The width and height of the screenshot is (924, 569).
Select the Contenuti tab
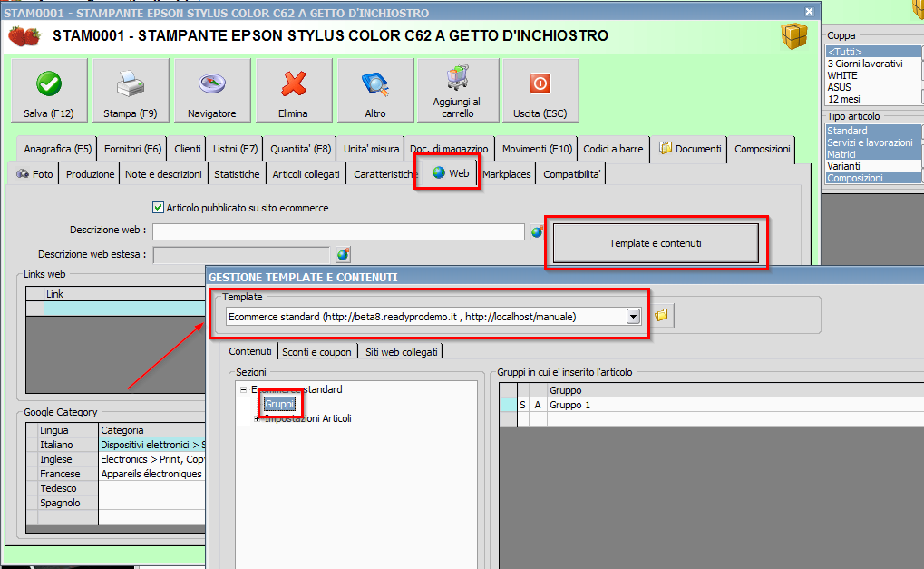(x=250, y=351)
